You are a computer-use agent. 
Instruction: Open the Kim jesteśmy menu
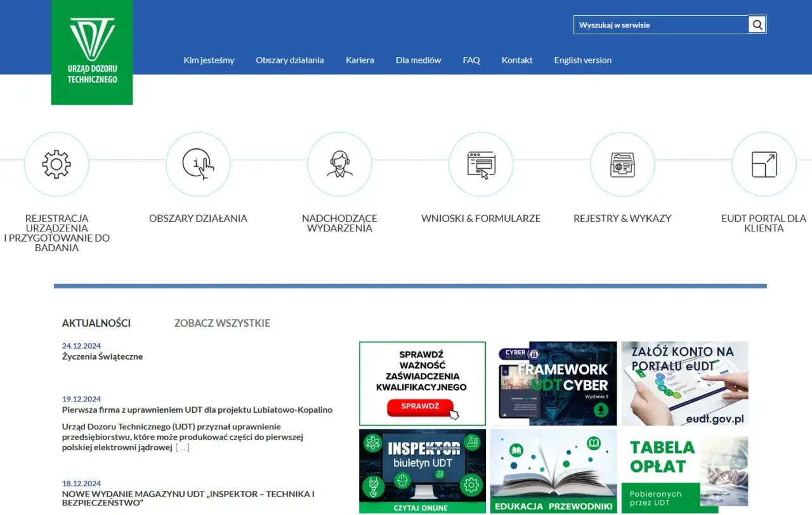209,60
